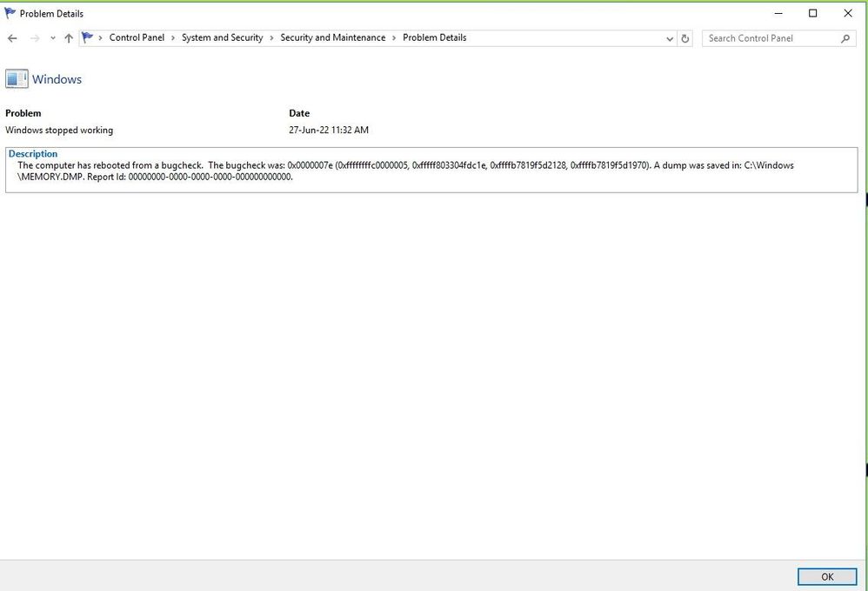Screen dimensions: 868x591
Task: Click the Description group label
Action: (33, 154)
